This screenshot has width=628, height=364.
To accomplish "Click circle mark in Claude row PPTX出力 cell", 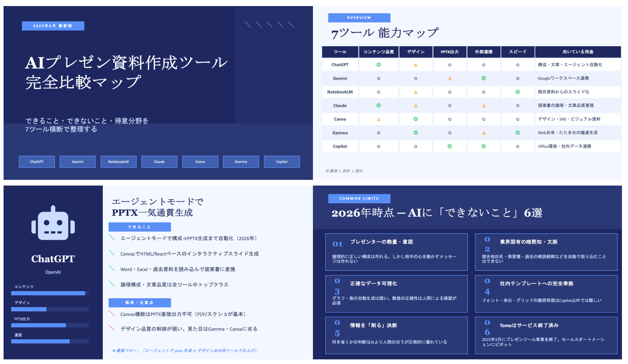I will coord(449,106).
